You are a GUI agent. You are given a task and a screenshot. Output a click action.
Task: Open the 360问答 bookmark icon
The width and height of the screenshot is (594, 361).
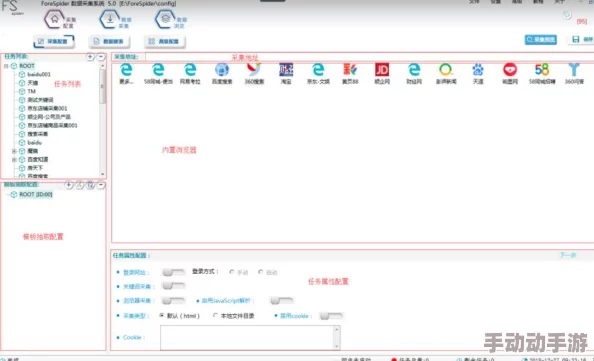(574, 70)
